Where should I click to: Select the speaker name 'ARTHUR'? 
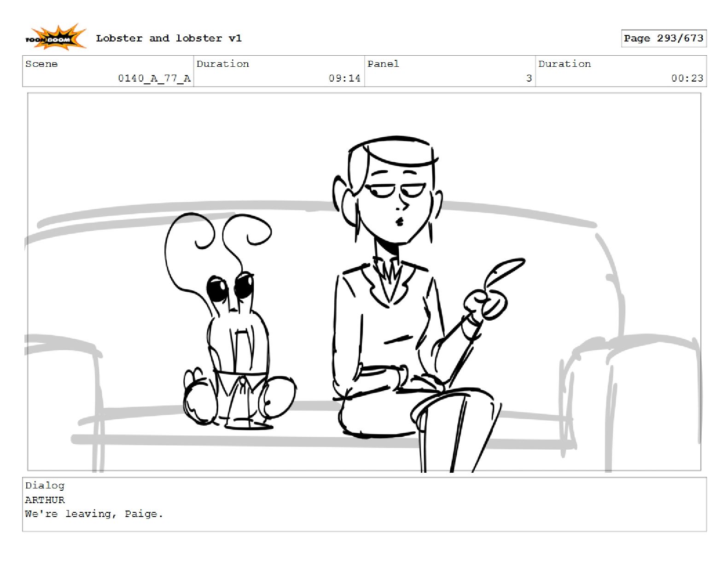(45, 500)
